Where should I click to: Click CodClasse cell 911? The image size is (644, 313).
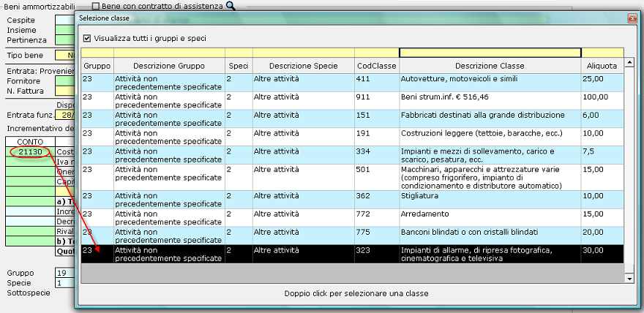[377, 100]
